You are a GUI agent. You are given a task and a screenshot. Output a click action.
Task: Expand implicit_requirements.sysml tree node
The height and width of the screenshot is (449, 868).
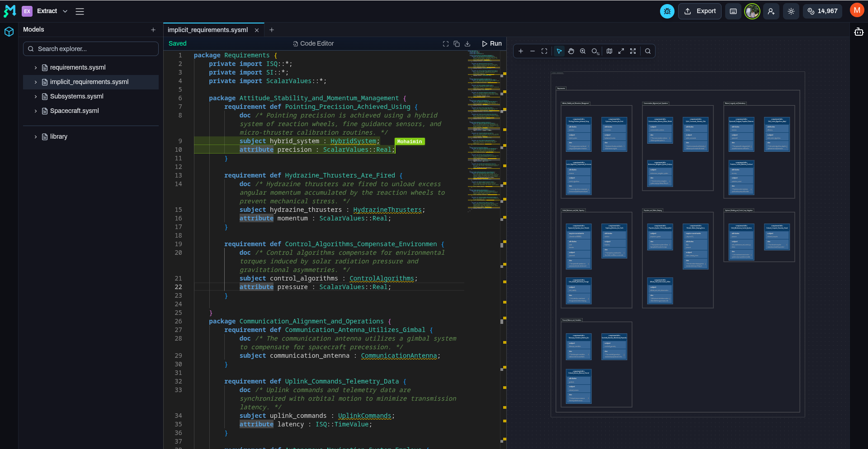(x=36, y=82)
